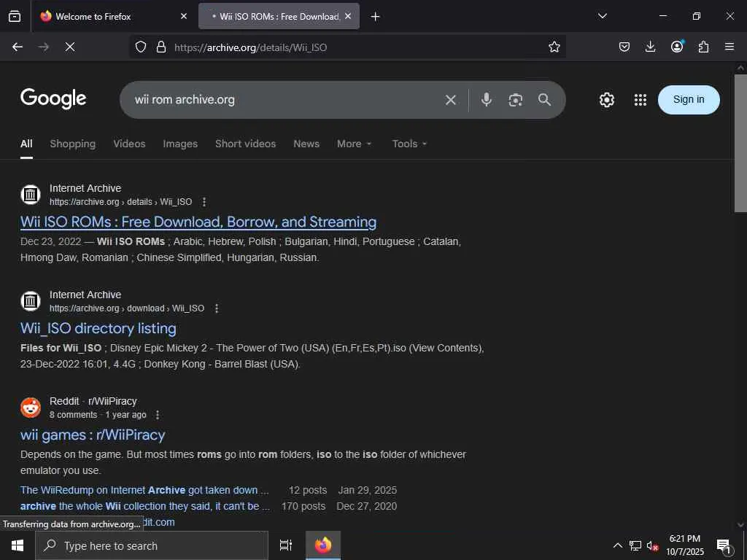Open muted volume tray icon
The height and width of the screenshot is (560, 747).
pos(652,545)
